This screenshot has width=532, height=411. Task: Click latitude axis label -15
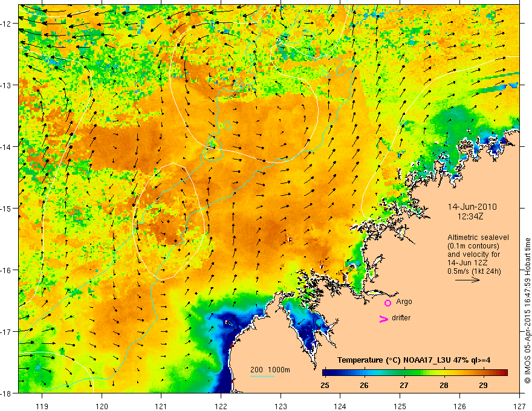point(6,208)
